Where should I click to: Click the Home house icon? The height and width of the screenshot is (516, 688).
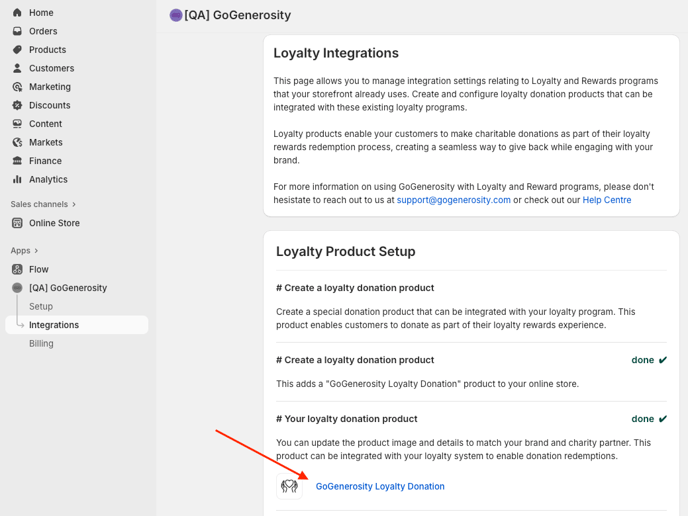(17, 13)
